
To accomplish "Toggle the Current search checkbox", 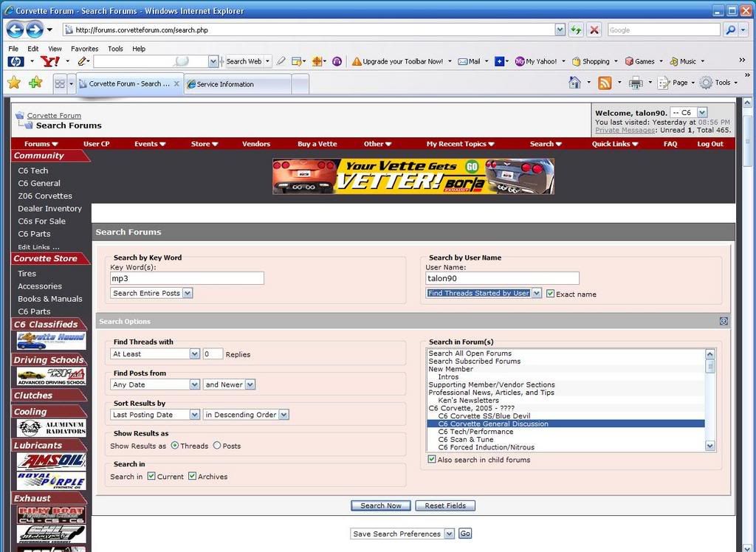I will 151,476.
